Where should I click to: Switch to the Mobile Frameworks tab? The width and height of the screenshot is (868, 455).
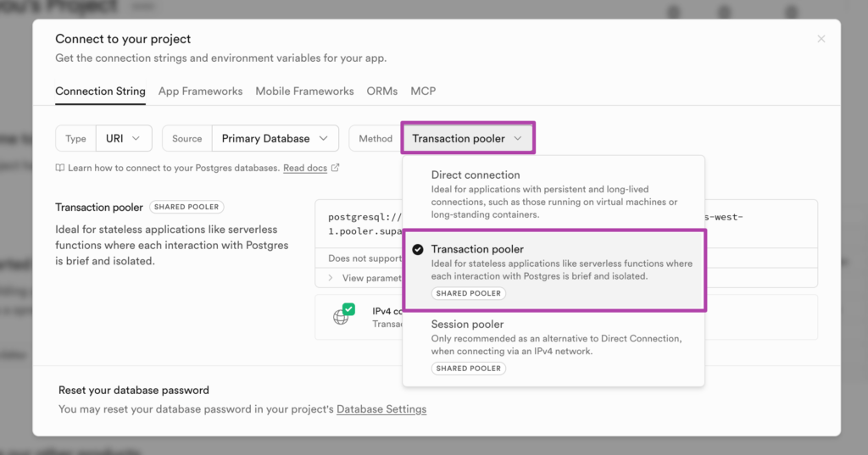point(304,92)
